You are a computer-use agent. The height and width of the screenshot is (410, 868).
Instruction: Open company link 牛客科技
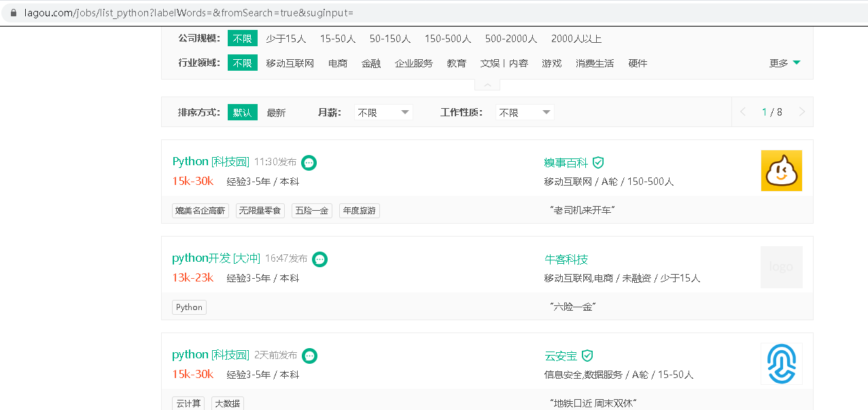[566, 259]
